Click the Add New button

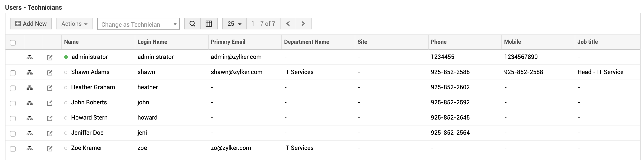point(31,24)
